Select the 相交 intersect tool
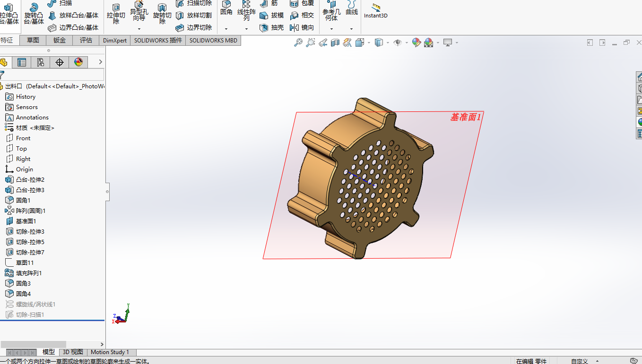The width and height of the screenshot is (642, 364). pos(302,16)
